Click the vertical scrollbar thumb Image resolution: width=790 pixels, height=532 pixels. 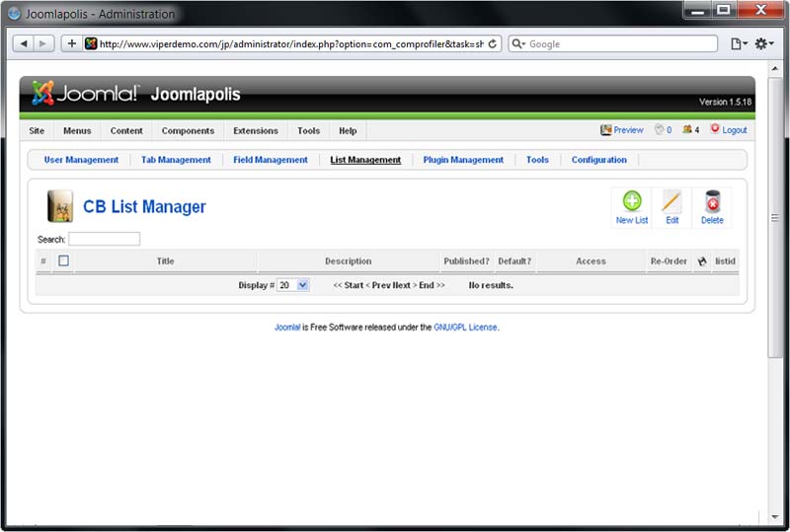[775, 217]
